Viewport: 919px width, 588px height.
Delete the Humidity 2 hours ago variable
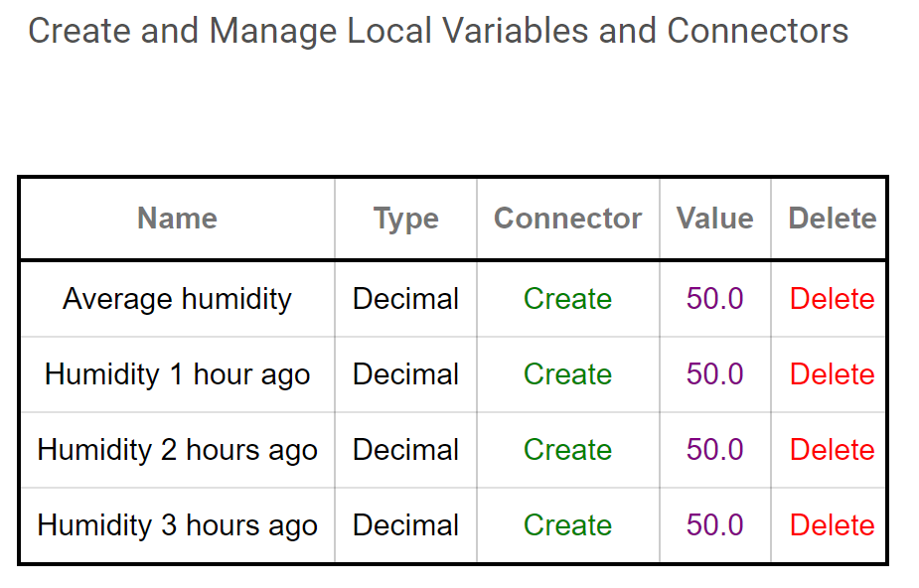click(832, 450)
